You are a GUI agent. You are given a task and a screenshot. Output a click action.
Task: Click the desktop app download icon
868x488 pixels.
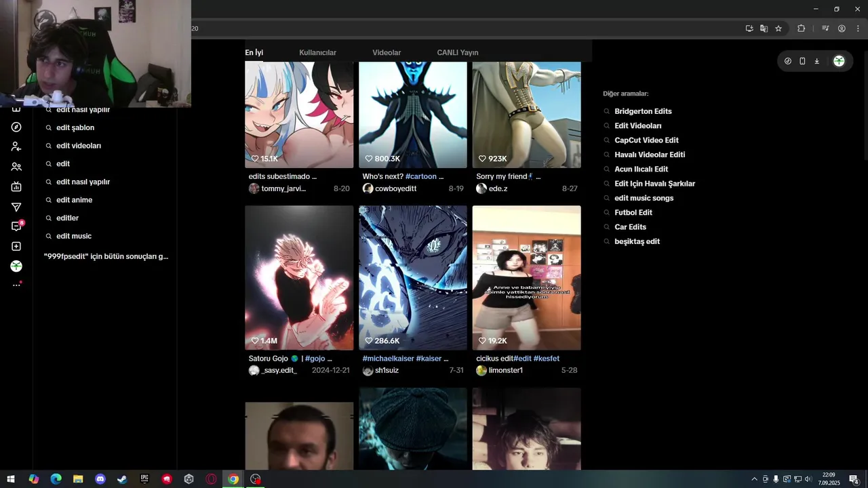pos(817,61)
